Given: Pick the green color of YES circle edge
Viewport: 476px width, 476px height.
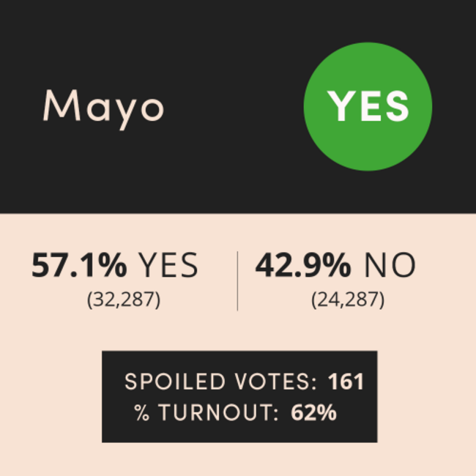Looking at the screenshot, I should 307,107.
